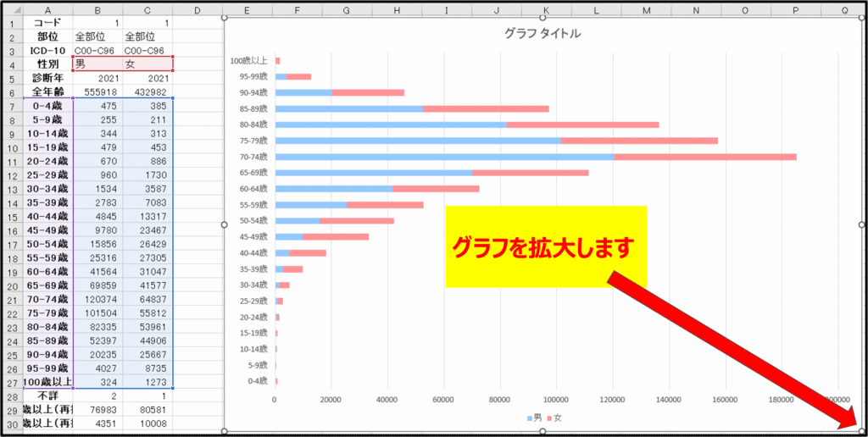Select the blue 男 legend entry
This screenshot has width=868, height=437.
point(534,418)
